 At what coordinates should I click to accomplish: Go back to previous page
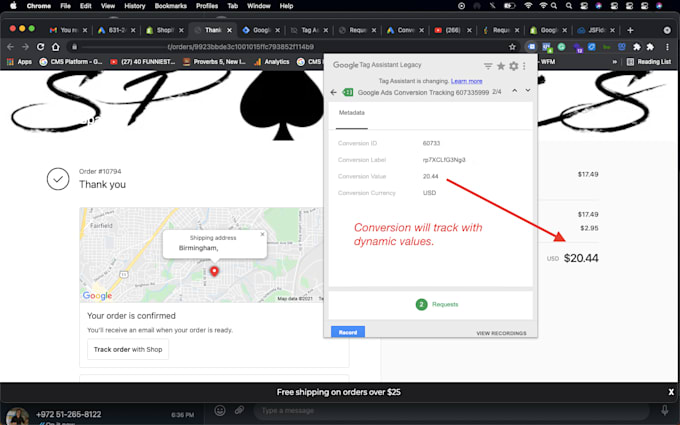[10, 46]
